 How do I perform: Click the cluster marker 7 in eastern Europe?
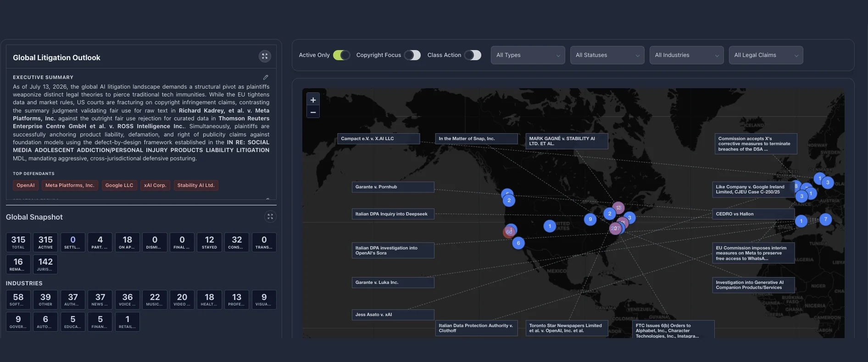point(826,220)
